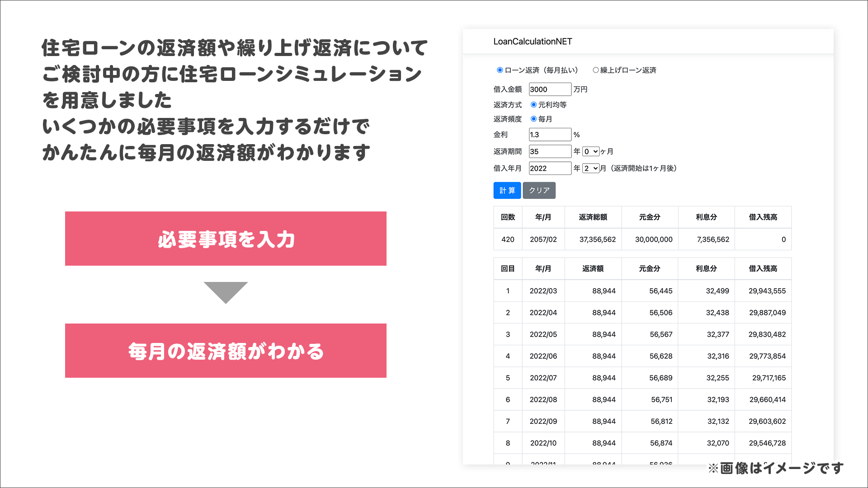This screenshot has height=488, width=868.
Task: Select ローン返済（毎月払い）radio button
Action: click(x=500, y=70)
